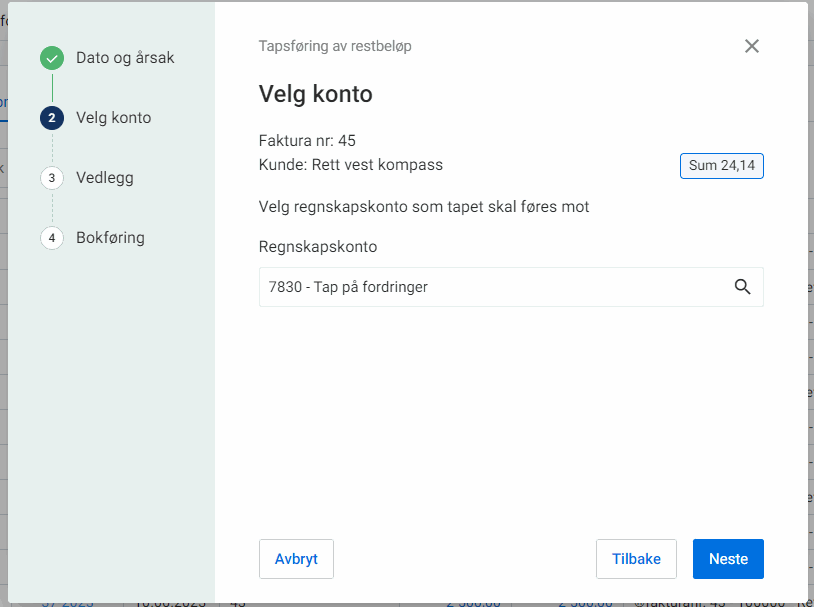Click the Sum 24,14 badge

pyautogui.click(x=722, y=166)
